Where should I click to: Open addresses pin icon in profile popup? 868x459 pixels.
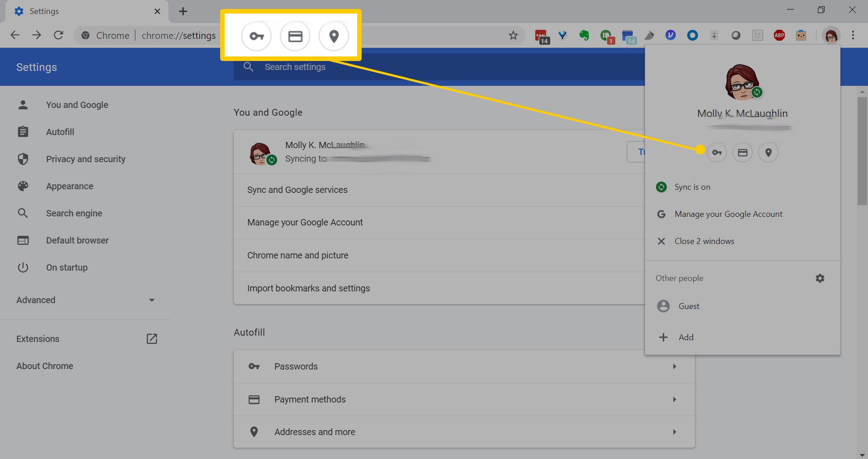coord(769,153)
